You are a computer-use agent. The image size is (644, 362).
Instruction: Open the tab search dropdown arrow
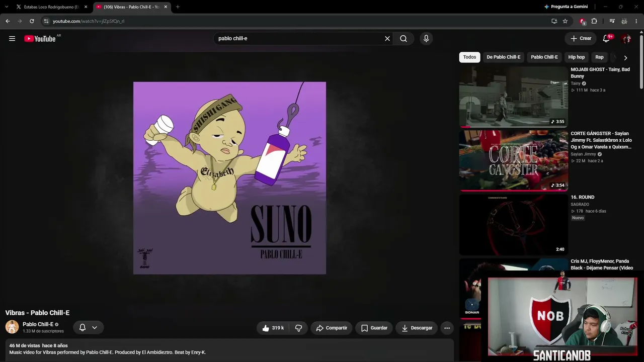[7, 7]
